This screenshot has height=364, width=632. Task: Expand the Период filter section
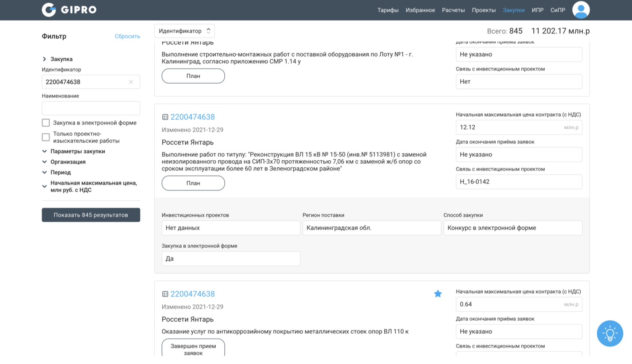pos(44,172)
